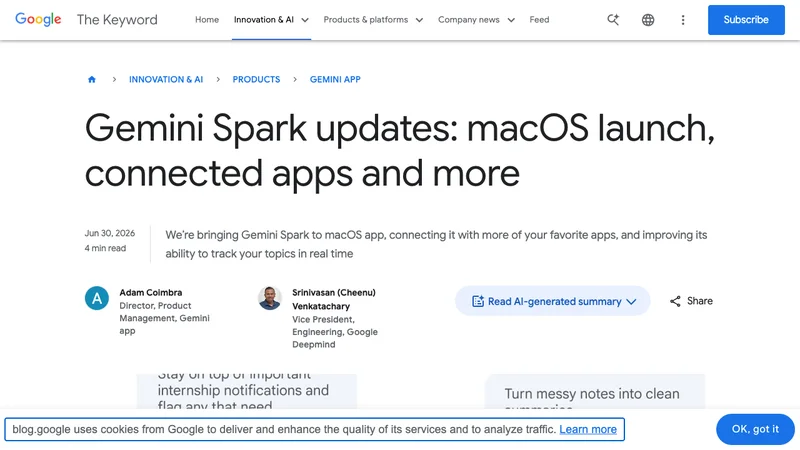This screenshot has width=800, height=450.
Task: Expand the Products & platforms chevron
Action: pyautogui.click(x=419, y=20)
